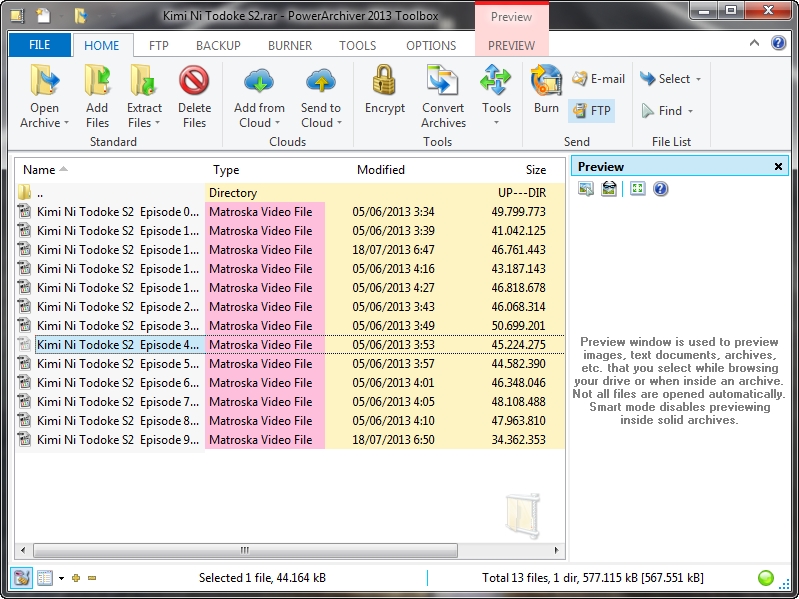Select file Kimi Ni Todoke S2 Episode 5...
The width and height of the screenshot is (799, 599).
click(290, 364)
